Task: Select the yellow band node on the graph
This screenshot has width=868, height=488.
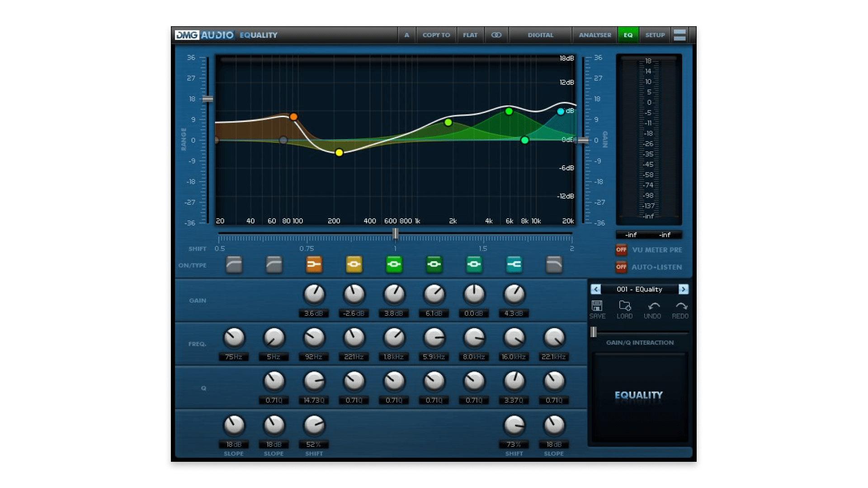Action: coord(339,153)
